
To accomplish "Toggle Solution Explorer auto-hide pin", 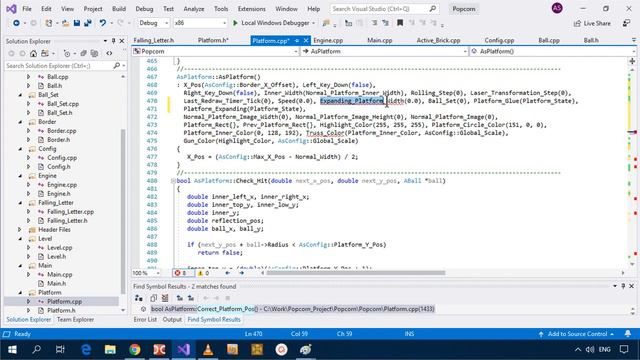I will click(x=113, y=41).
